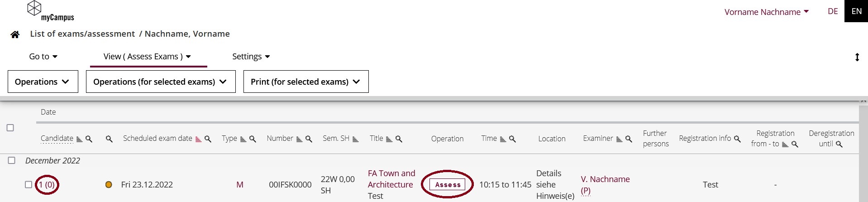This screenshot has height=202, width=868.
Task: Click the Assess button
Action: (448, 185)
